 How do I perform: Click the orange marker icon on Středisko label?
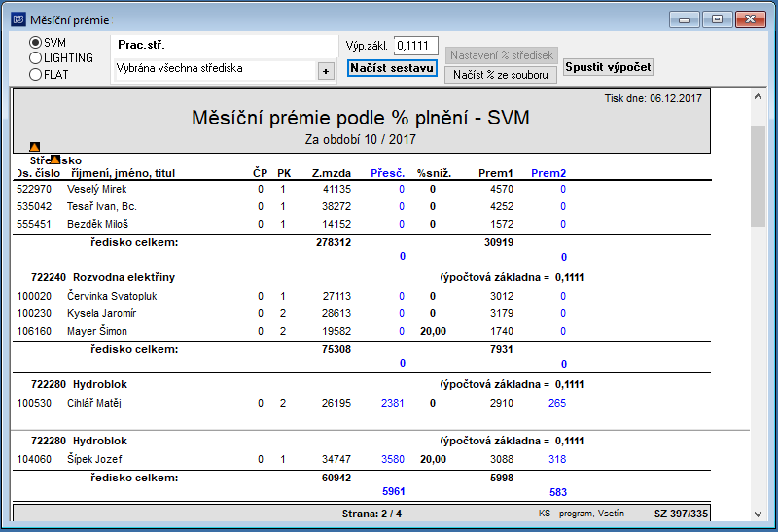(x=55, y=160)
